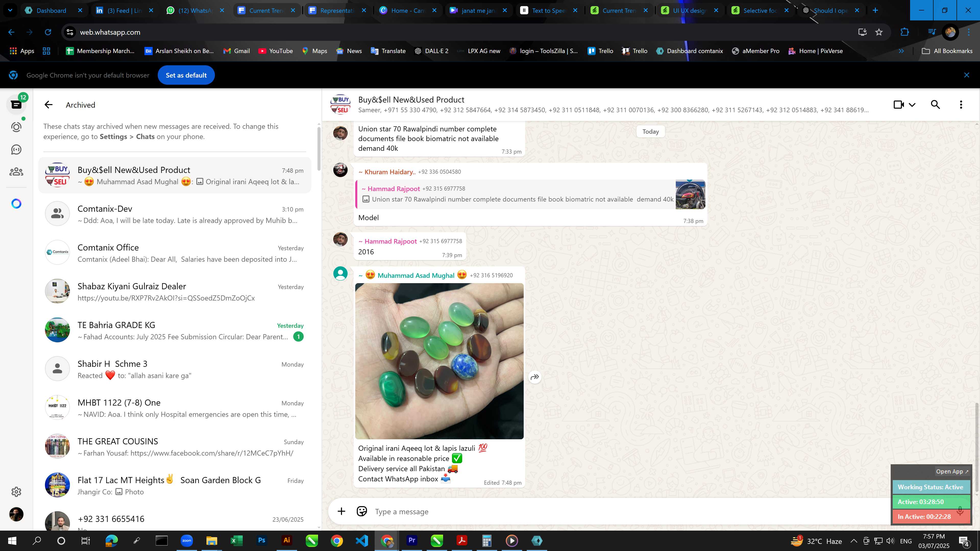The image size is (980, 551).
Task: Click the group header Buy&$ell New&Used Product
Action: (x=411, y=100)
